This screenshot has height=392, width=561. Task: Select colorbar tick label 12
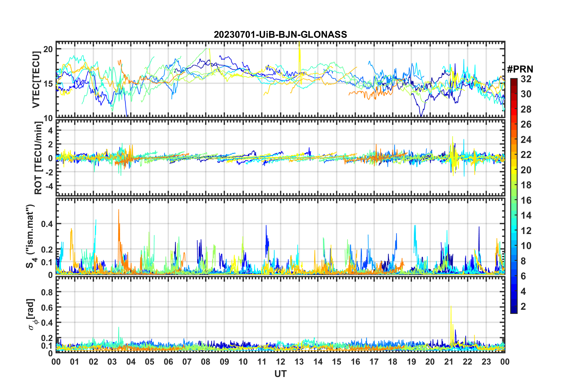coord(526,230)
